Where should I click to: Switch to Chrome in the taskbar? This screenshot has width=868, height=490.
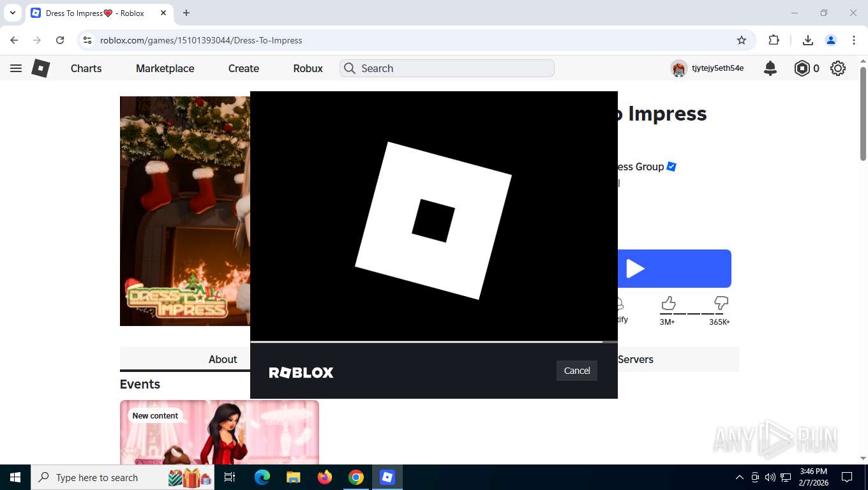(x=356, y=477)
